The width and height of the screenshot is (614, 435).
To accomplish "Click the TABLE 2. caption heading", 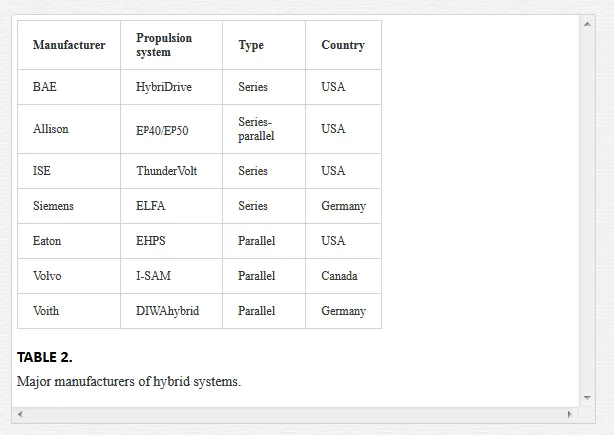I will [45, 357].
